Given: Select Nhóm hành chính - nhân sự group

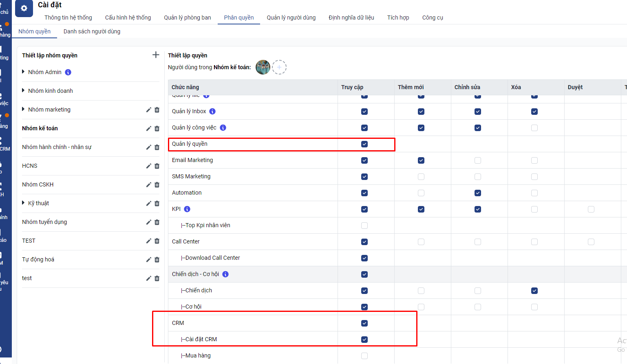Looking at the screenshot, I should tap(57, 147).
